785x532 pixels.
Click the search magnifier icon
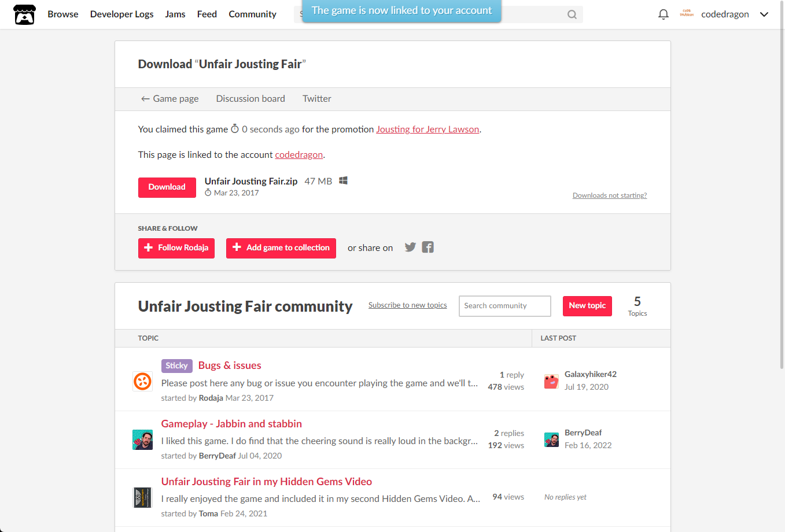coord(572,14)
